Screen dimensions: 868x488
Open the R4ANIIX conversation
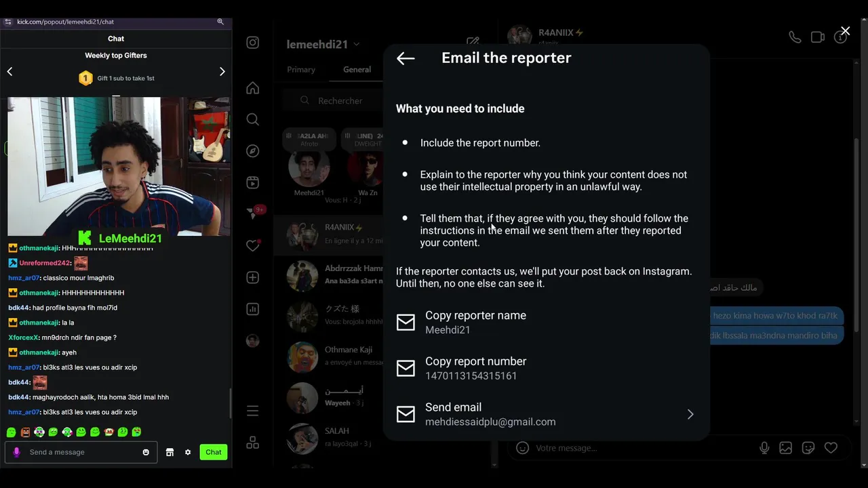tap(329, 235)
